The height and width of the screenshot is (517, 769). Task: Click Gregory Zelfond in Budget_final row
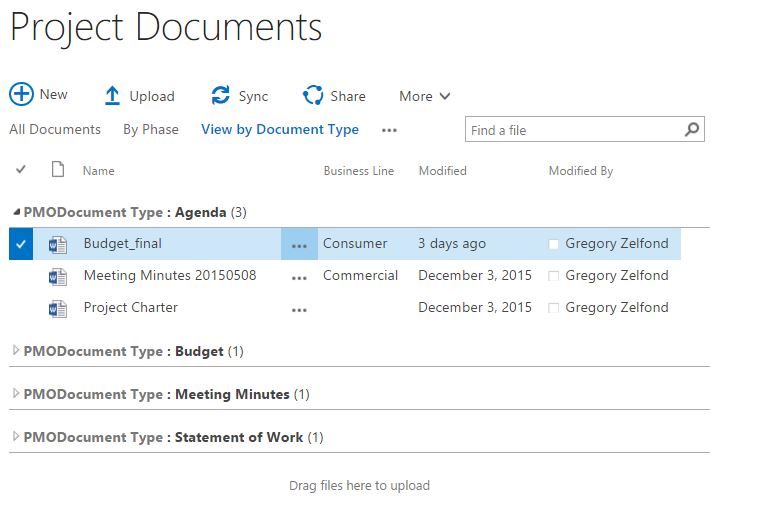[617, 243]
